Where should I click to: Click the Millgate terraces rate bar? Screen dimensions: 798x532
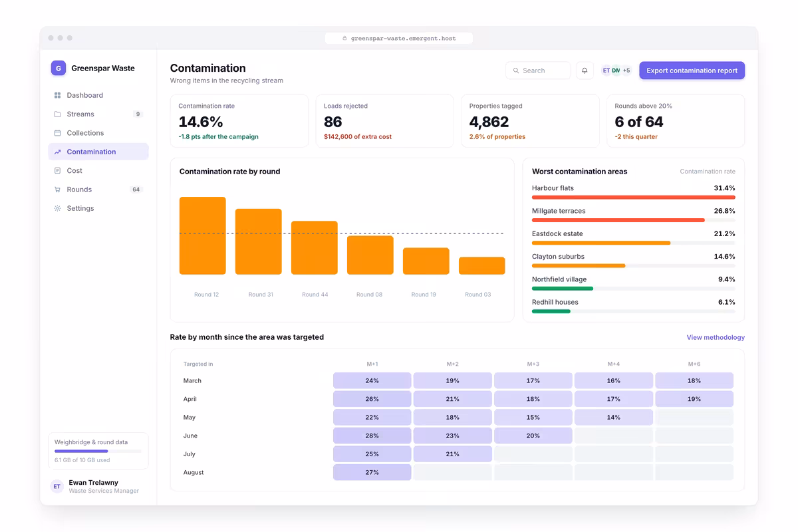[x=634, y=220]
